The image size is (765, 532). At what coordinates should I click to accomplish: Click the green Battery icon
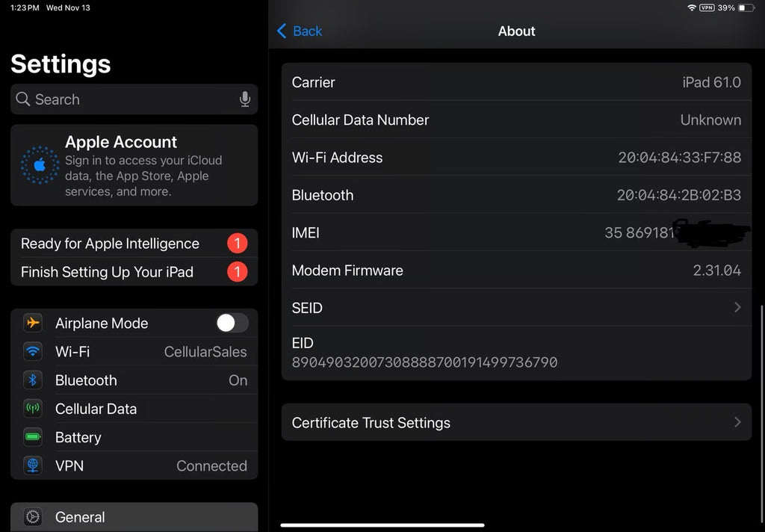click(x=32, y=437)
